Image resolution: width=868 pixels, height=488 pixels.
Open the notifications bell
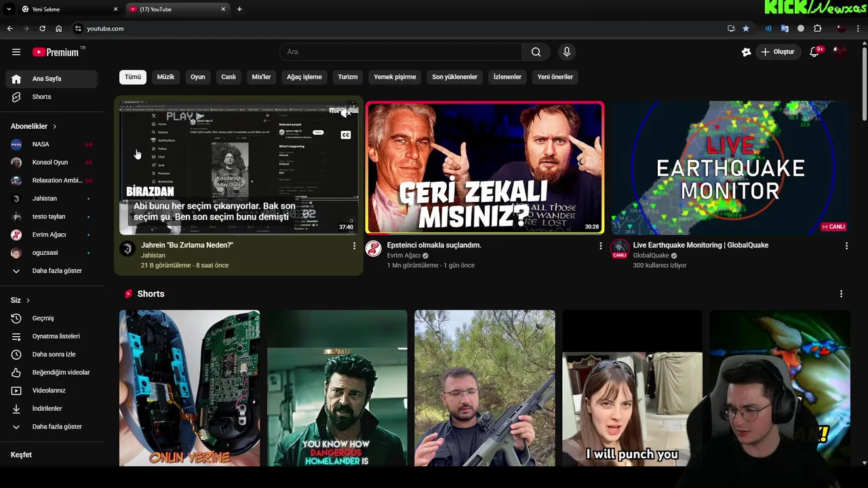(x=815, y=52)
